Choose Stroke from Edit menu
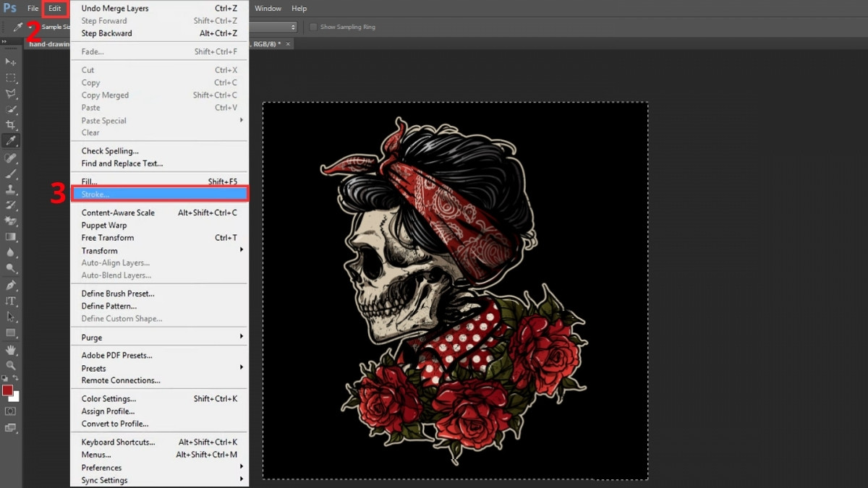Viewport: 868px width, 488px height. 159,194
